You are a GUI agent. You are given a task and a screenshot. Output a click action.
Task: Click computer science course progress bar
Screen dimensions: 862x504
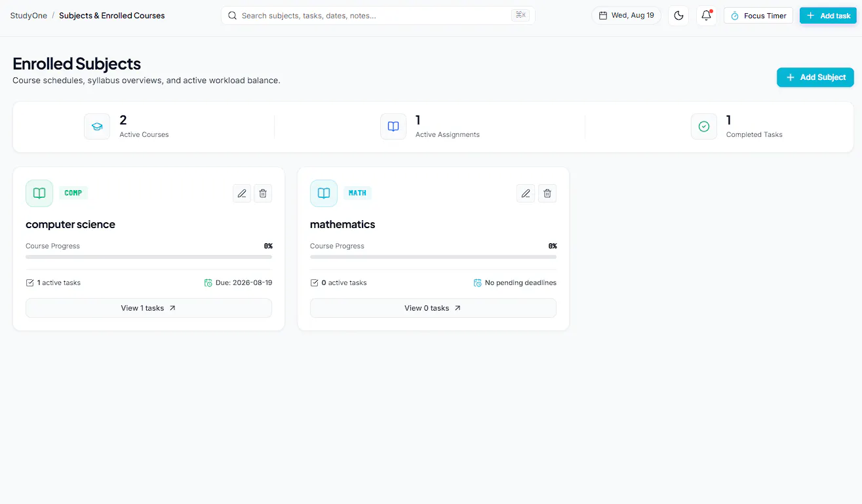(x=149, y=257)
